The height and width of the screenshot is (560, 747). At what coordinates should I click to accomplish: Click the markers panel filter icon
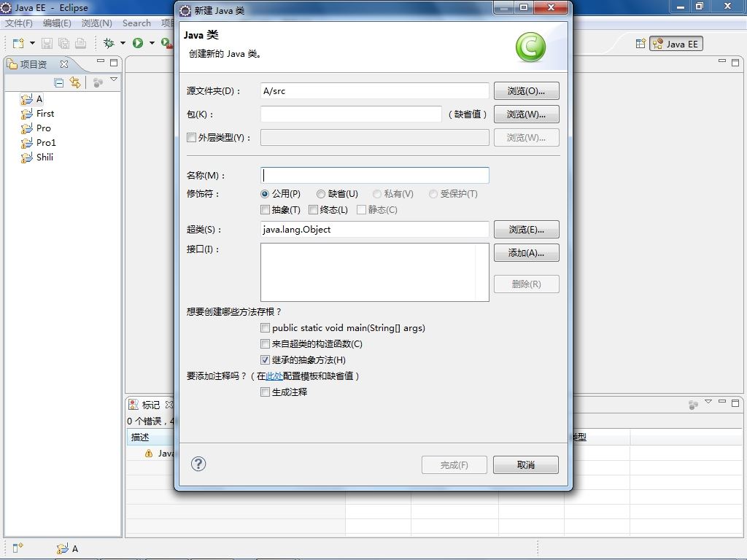693,405
